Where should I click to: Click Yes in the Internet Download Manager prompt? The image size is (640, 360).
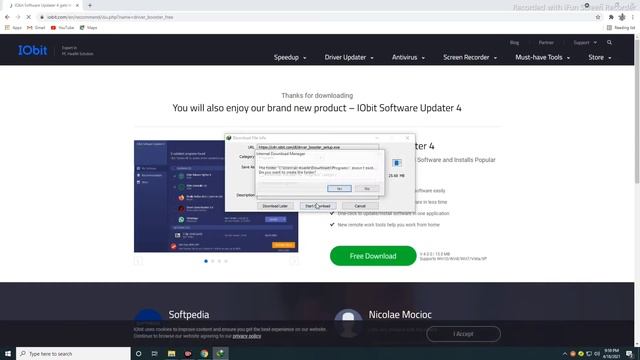pos(339,188)
